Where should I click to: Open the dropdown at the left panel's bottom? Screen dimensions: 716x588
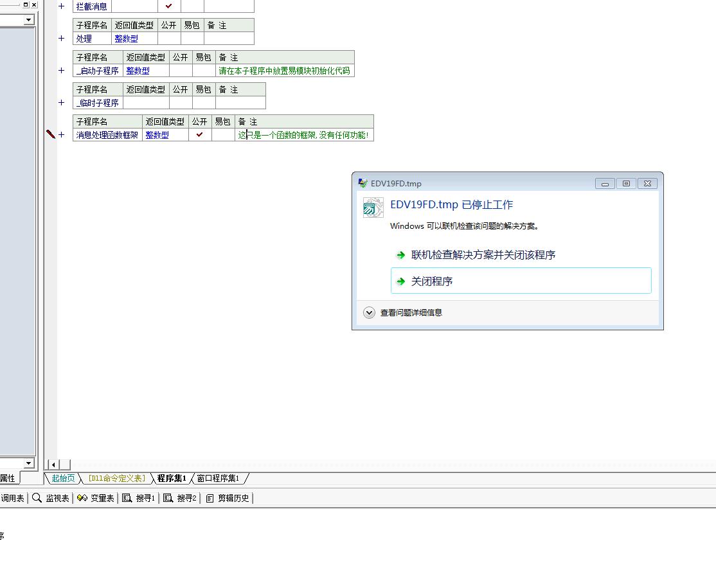click(x=29, y=463)
